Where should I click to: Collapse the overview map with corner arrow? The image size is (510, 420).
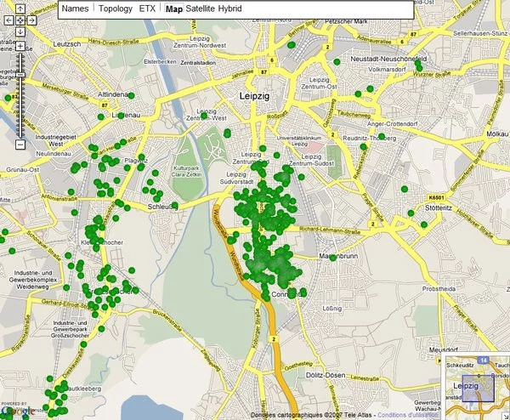click(507, 417)
